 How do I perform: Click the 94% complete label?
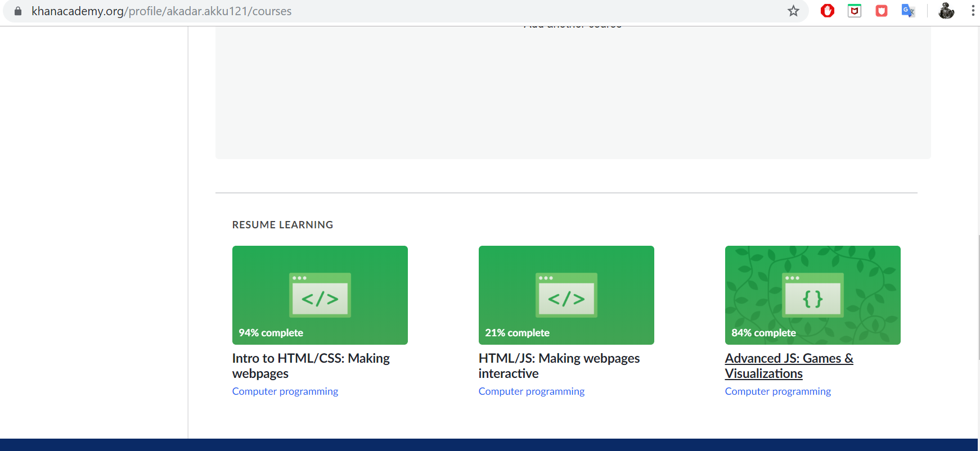click(271, 333)
